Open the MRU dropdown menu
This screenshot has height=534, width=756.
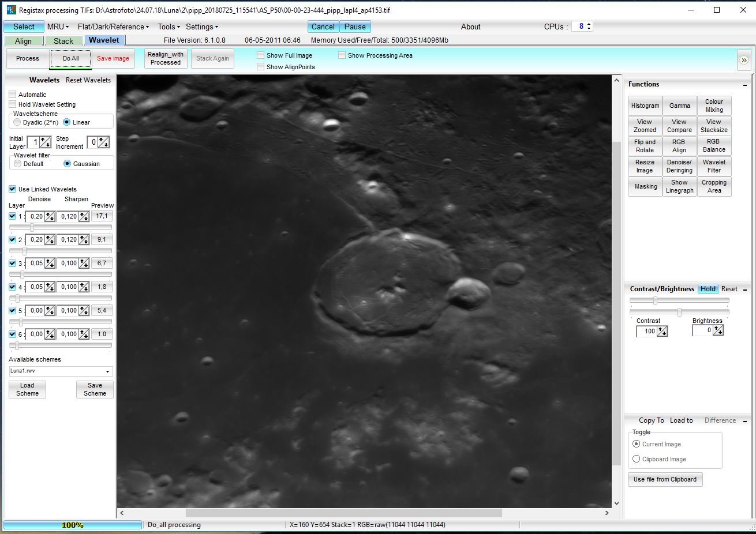[x=58, y=27]
